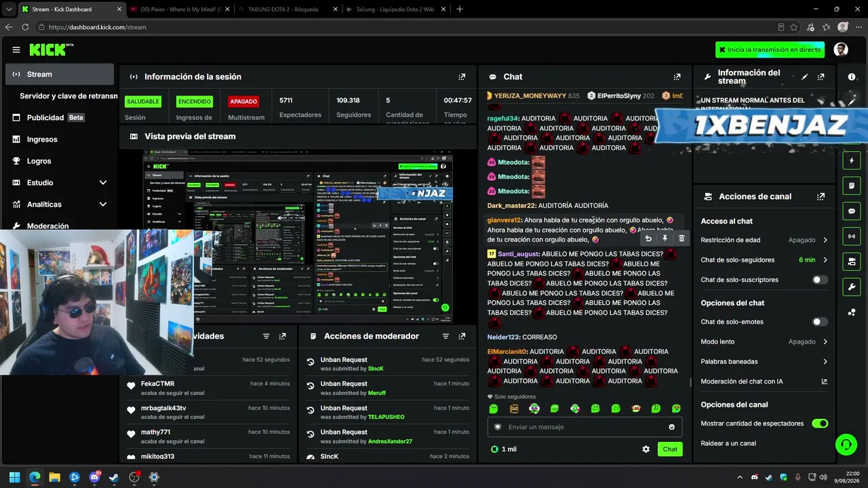Viewport: 868px width, 488px height.
Task: Pop out the Información de la sesión panel
Action: (x=462, y=77)
